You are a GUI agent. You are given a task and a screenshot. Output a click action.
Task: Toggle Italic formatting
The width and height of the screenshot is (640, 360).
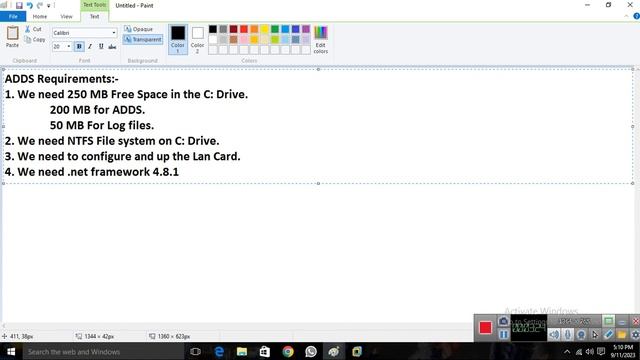tap(90, 47)
